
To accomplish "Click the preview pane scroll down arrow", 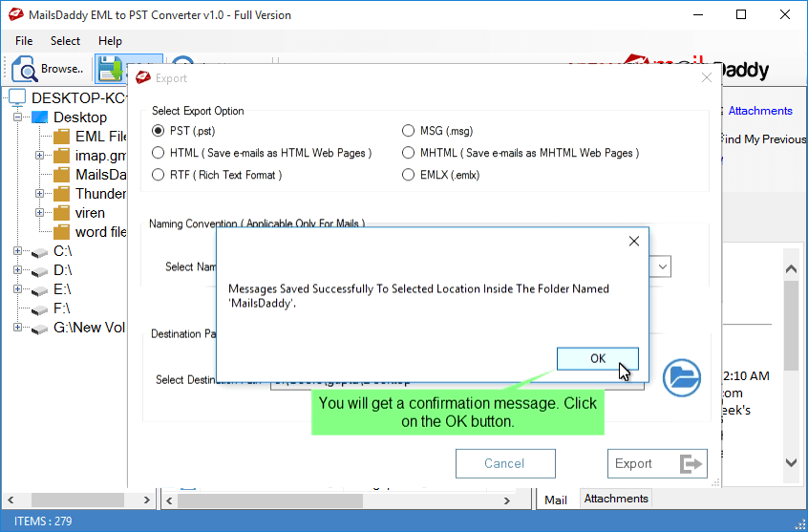I will point(791,462).
